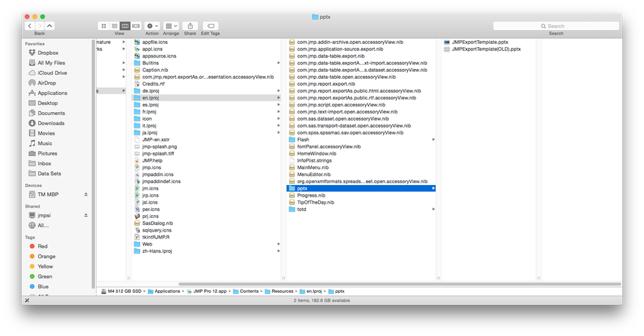Click the horizontal scrollbar of column browser

pyautogui.click(x=399, y=284)
